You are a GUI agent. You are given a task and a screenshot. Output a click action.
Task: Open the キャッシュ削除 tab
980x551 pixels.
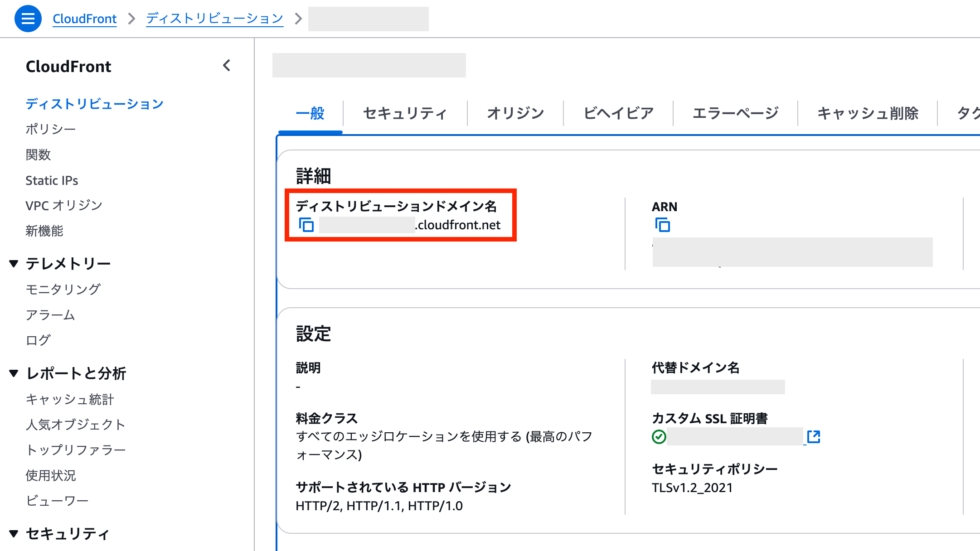(x=869, y=114)
